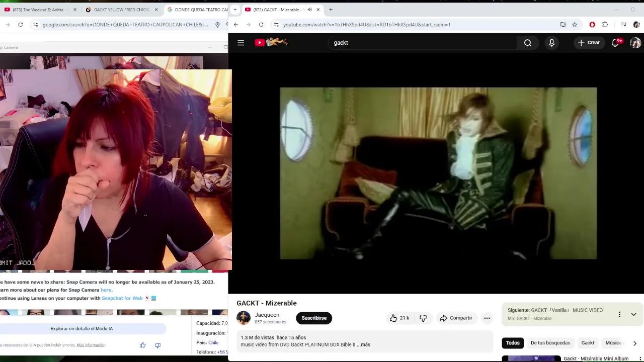Open the Más información link

point(91,345)
